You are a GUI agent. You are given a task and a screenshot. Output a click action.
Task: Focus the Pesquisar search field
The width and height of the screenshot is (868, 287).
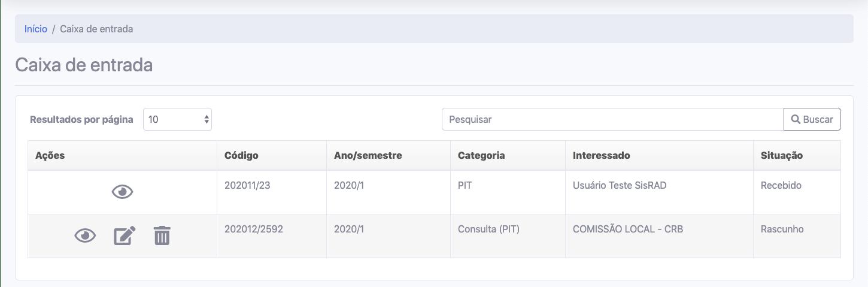612,119
